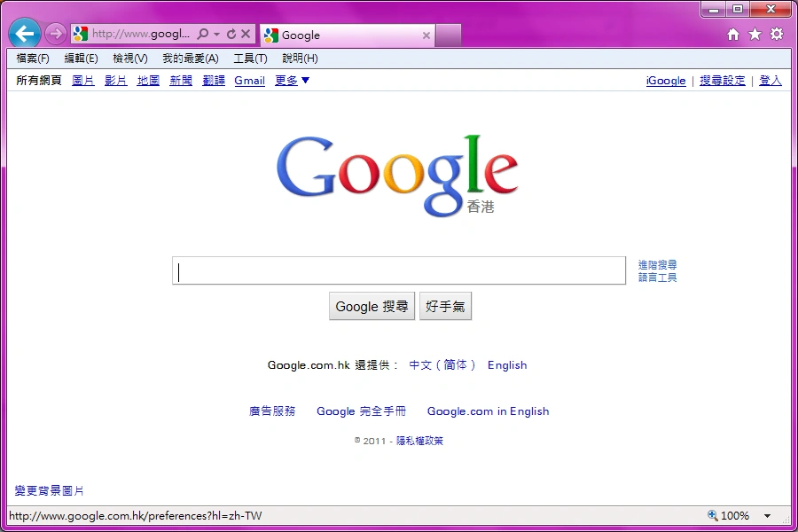The height and width of the screenshot is (532, 798).
Task: Open 搜尋設定 search settings link
Action: click(x=722, y=81)
